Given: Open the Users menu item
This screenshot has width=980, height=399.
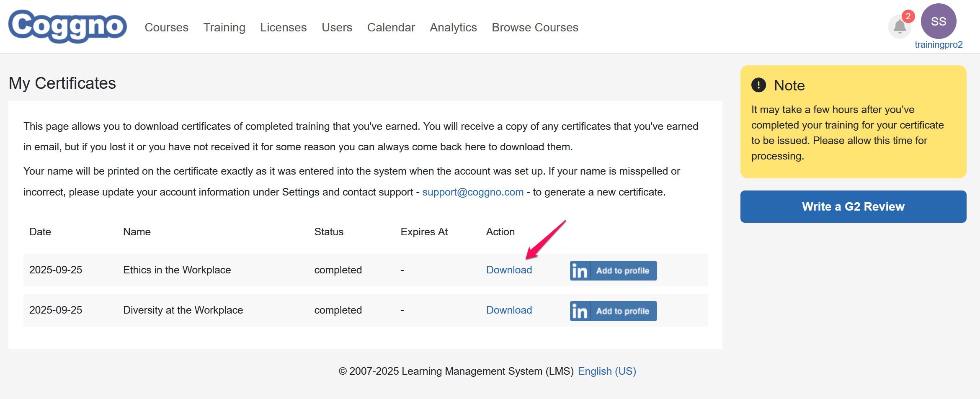Looking at the screenshot, I should (337, 27).
